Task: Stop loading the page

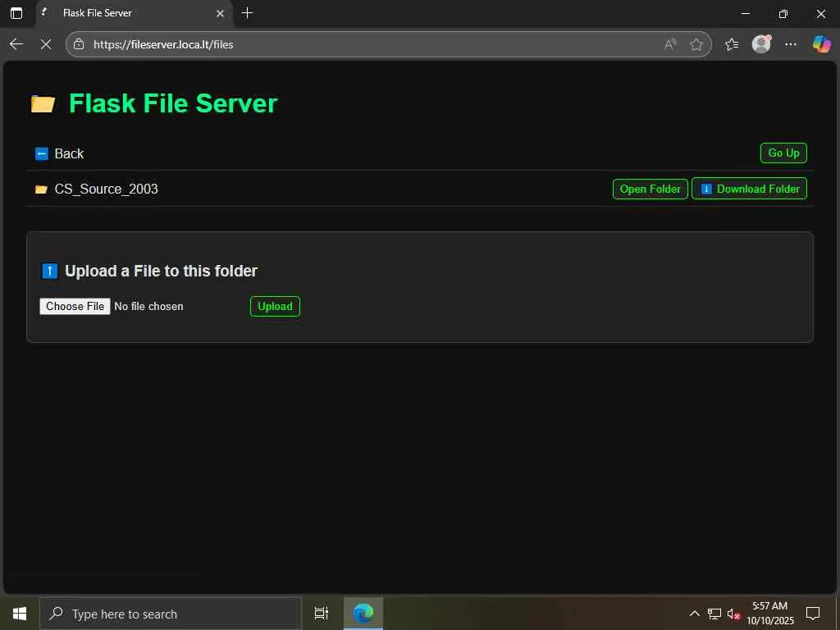Action: point(46,44)
